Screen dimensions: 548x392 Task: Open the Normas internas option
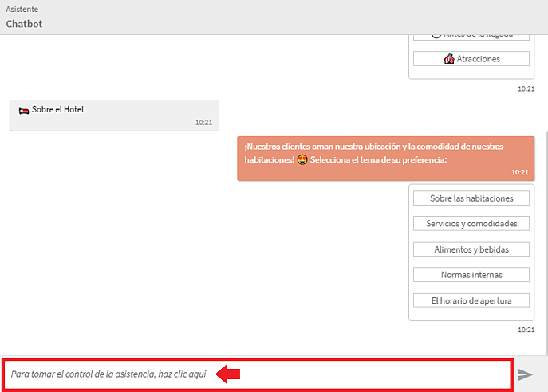[471, 275]
